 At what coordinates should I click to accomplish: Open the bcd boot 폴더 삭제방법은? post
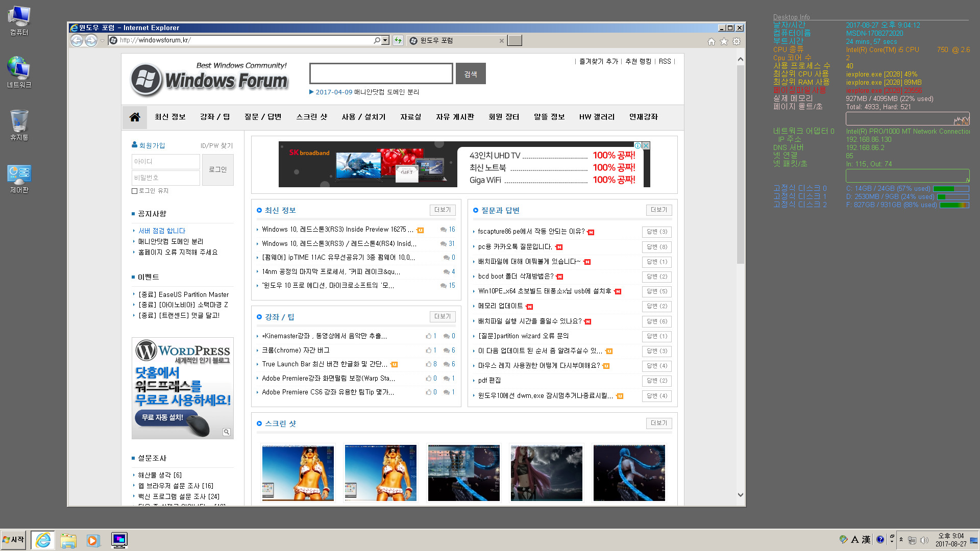tap(516, 276)
